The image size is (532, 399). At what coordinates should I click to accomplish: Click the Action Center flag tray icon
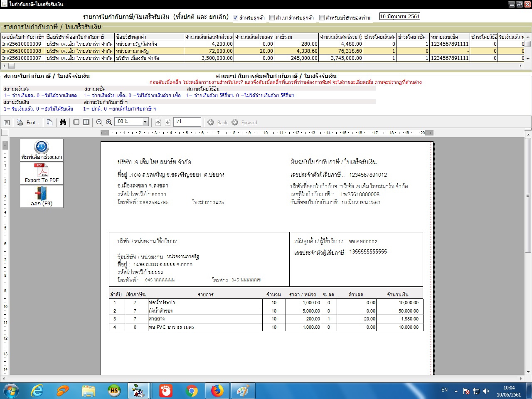tap(466, 391)
